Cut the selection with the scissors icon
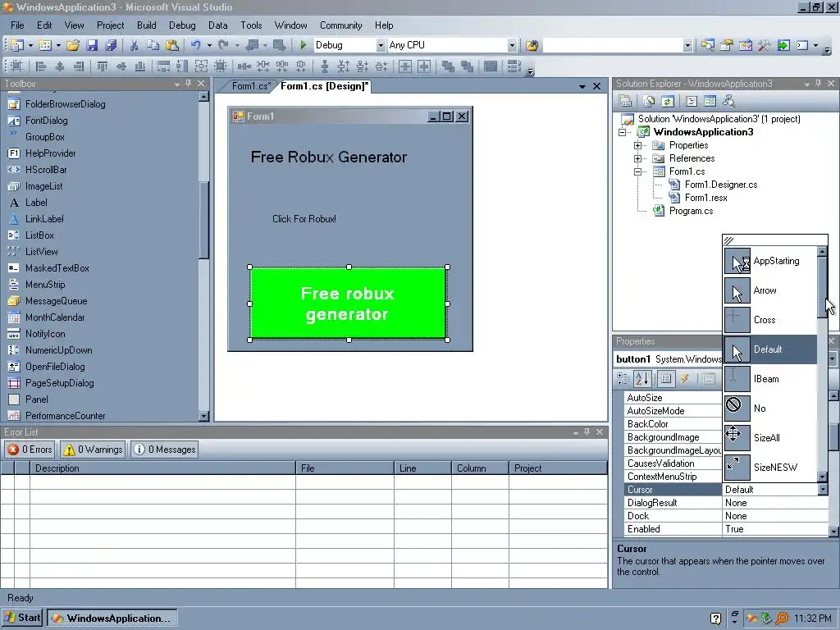840x630 pixels. (134, 46)
